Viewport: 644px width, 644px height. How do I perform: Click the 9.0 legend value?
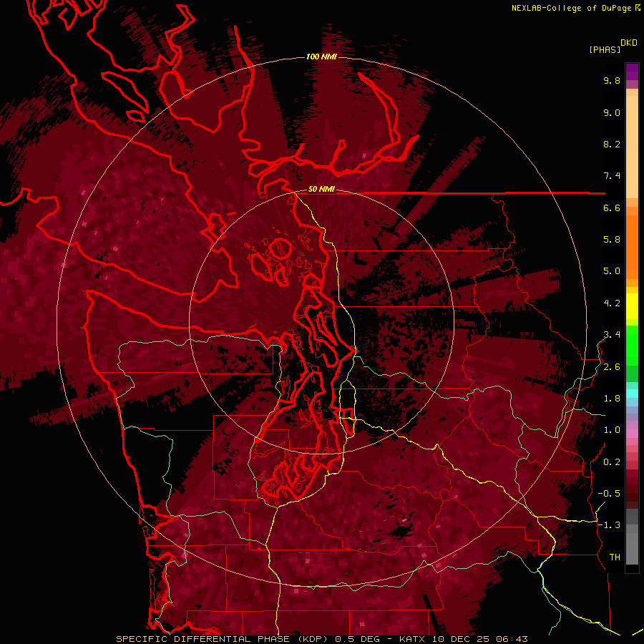(612, 112)
